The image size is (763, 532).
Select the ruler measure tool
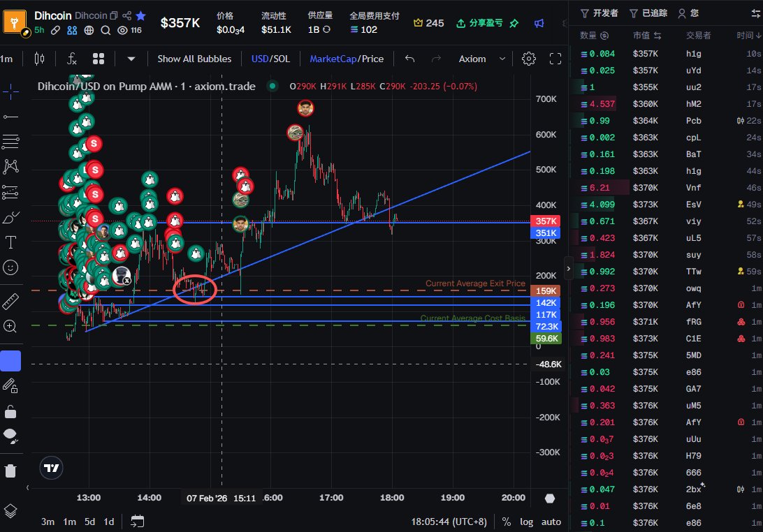click(x=10, y=302)
